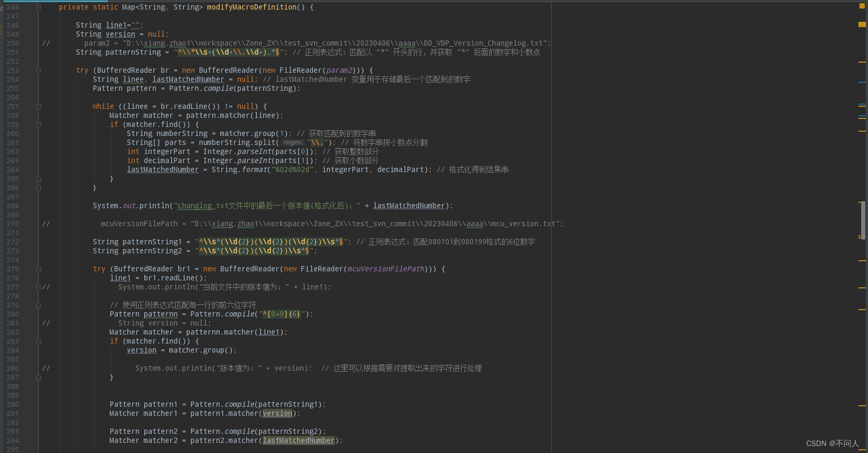Click line number 246 in the gutter
This screenshot has width=868, height=453.
[x=13, y=7]
